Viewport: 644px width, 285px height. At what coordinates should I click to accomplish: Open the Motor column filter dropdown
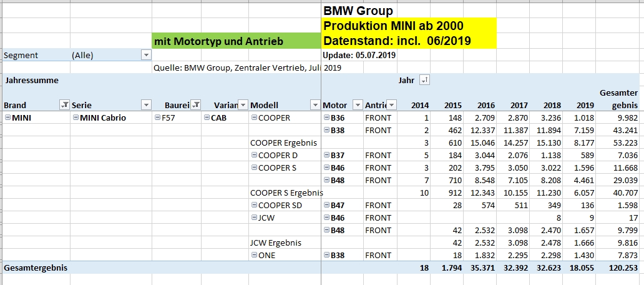click(x=358, y=105)
